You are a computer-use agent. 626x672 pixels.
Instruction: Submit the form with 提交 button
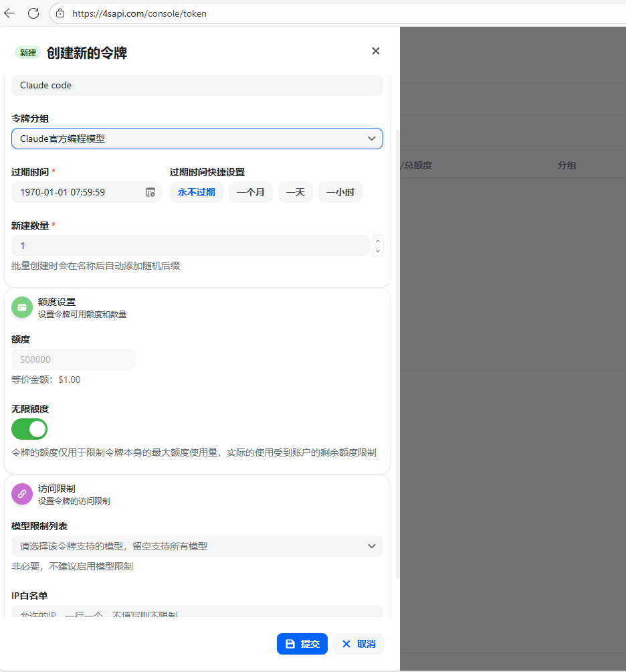302,644
